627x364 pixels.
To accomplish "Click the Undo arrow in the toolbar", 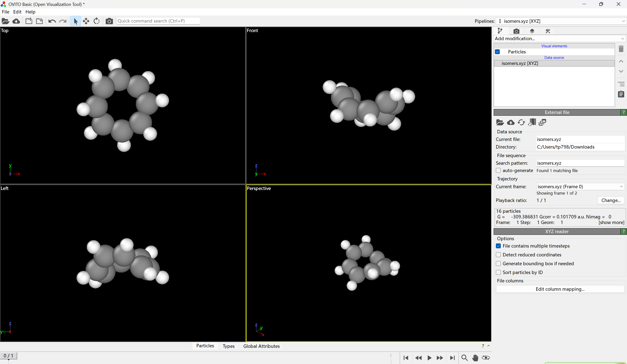I will [52, 21].
